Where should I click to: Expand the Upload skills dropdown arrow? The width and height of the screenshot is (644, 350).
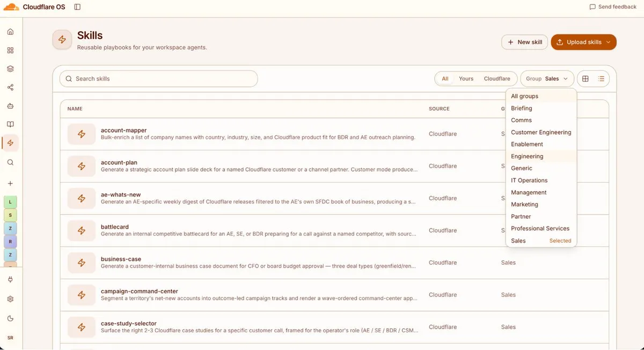click(x=608, y=42)
